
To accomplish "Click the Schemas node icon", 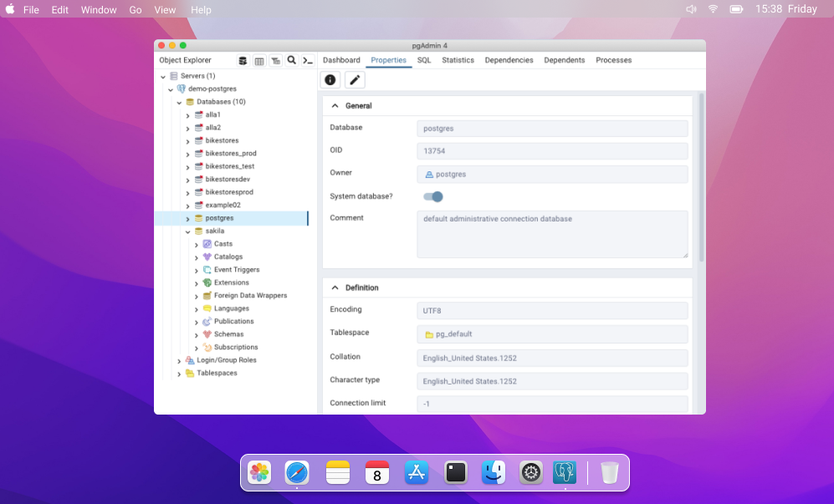I will [x=207, y=334].
